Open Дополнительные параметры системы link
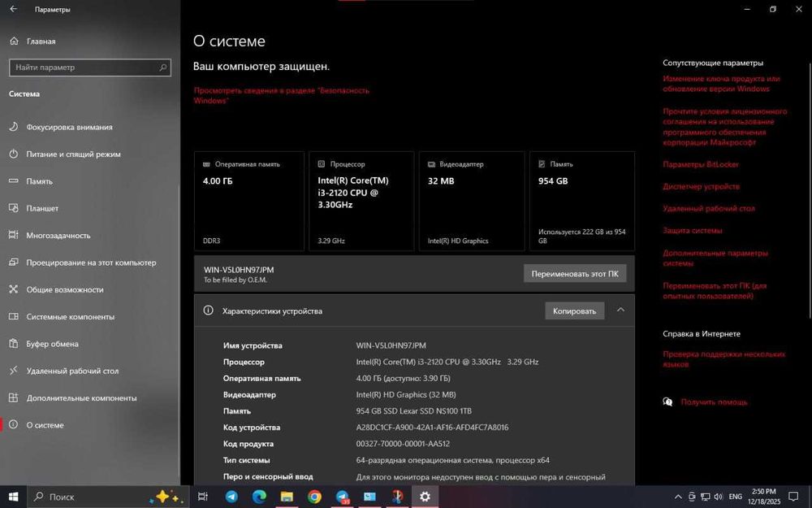This screenshot has width=812, height=508. [715, 258]
